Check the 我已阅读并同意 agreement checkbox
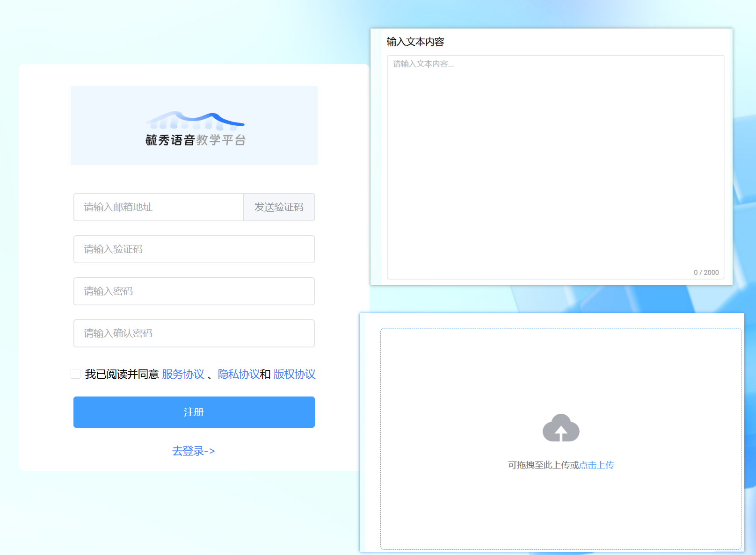Screen dimensions: 756x555 click(x=75, y=374)
